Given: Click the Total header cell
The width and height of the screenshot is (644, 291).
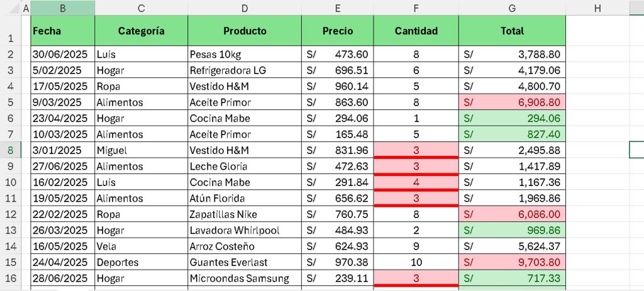Looking at the screenshot, I should pyautogui.click(x=512, y=31).
